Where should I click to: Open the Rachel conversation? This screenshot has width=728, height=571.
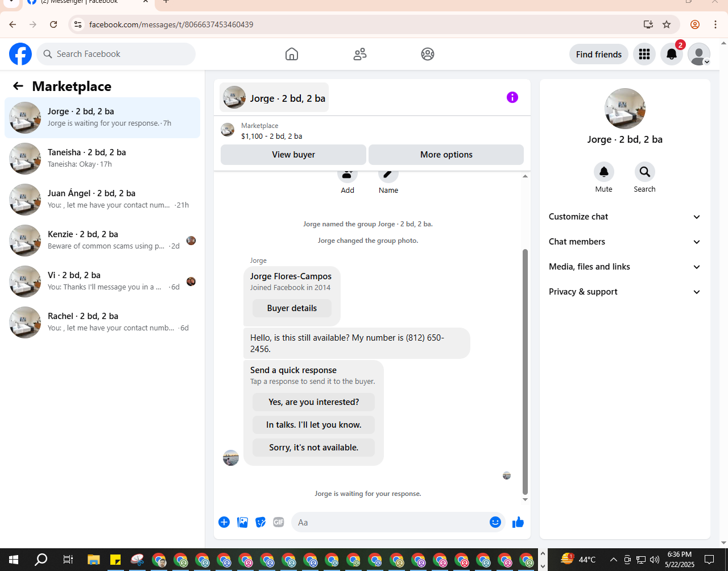[x=102, y=322]
